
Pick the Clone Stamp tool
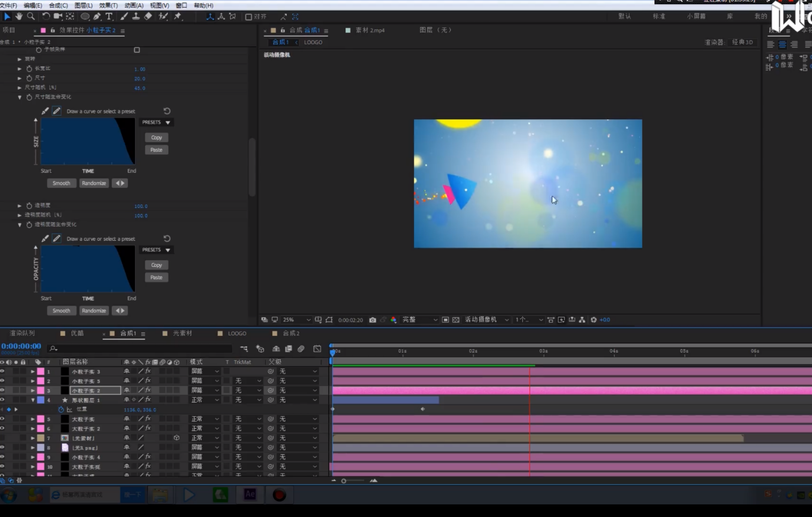click(136, 17)
